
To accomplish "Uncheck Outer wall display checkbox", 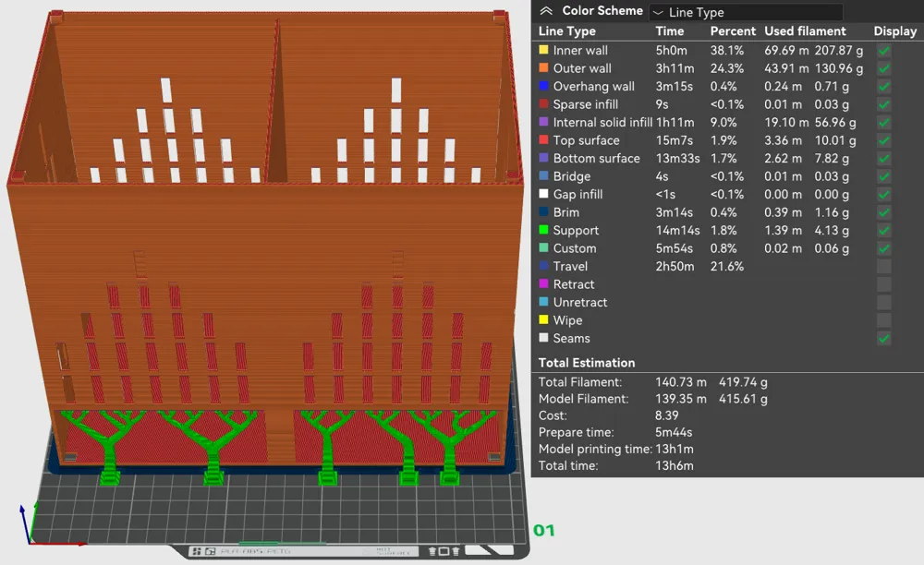I will point(883,68).
